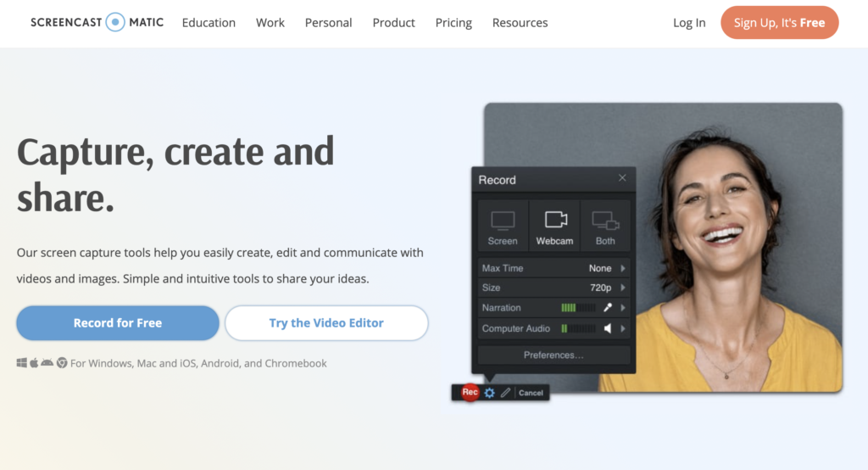Click the Windows platform icon
Image resolution: width=868 pixels, height=470 pixels.
click(x=21, y=363)
